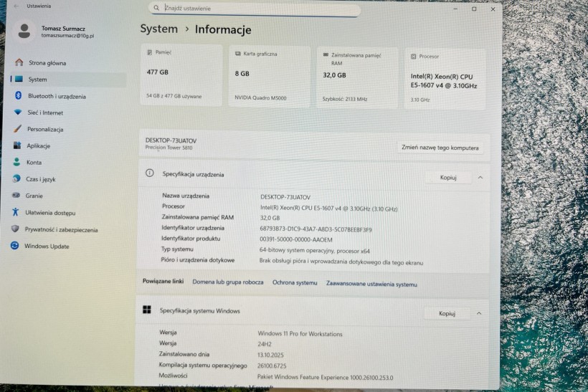This screenshot has width=588, height=392.
Task: Open Windows Update page
Action: pos(47,246)
